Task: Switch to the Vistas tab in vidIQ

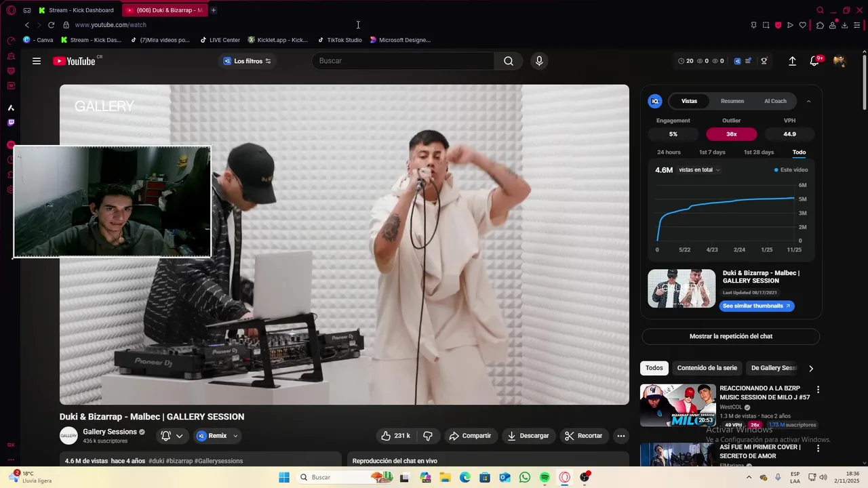Action: tap(689, 101)
